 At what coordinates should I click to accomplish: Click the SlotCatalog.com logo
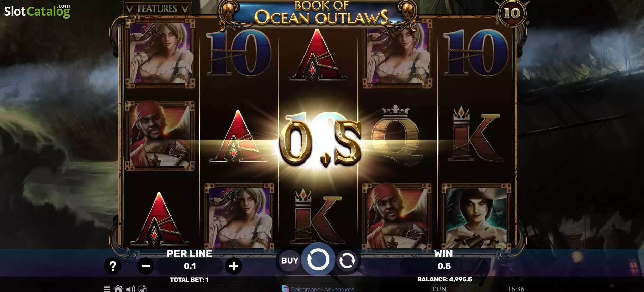click(x=37, y=11)
